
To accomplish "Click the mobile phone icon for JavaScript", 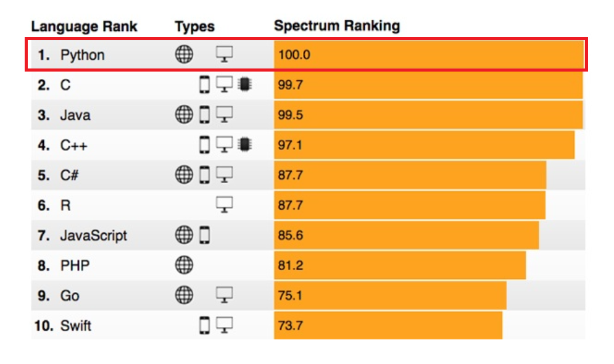I will pos(204,235).
